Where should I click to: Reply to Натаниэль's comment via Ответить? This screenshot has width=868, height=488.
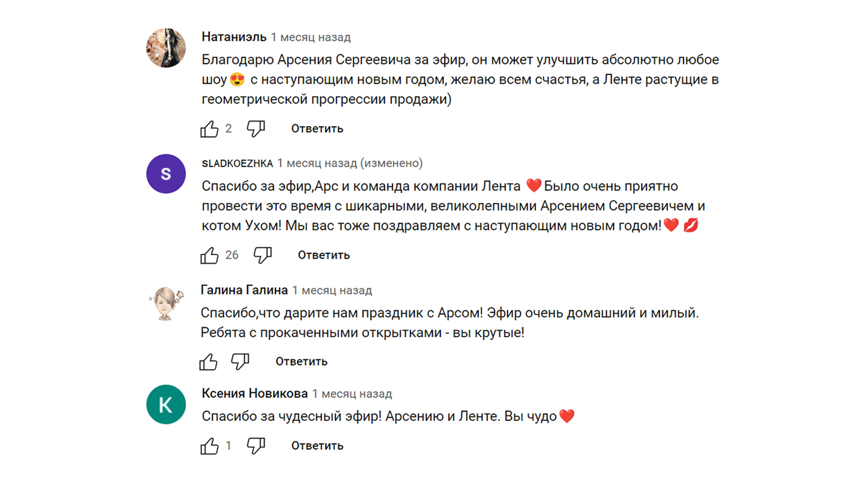[317, 129]
